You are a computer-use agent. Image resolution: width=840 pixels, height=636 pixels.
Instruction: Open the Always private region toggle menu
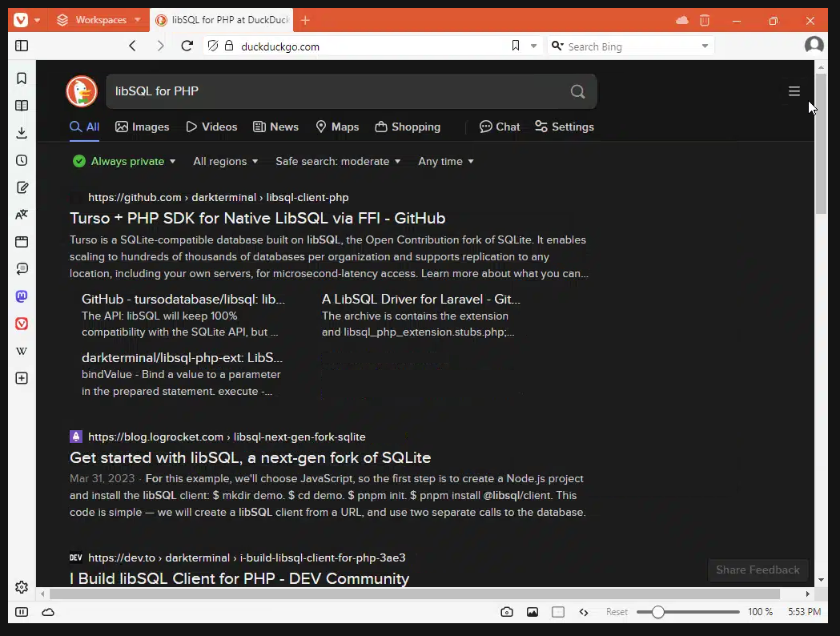[124, 161]
